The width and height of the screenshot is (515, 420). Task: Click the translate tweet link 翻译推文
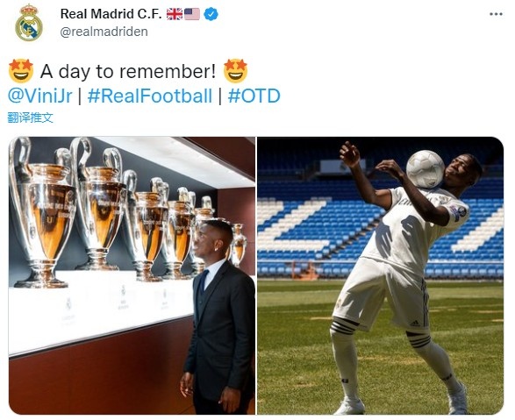(30, 117)
